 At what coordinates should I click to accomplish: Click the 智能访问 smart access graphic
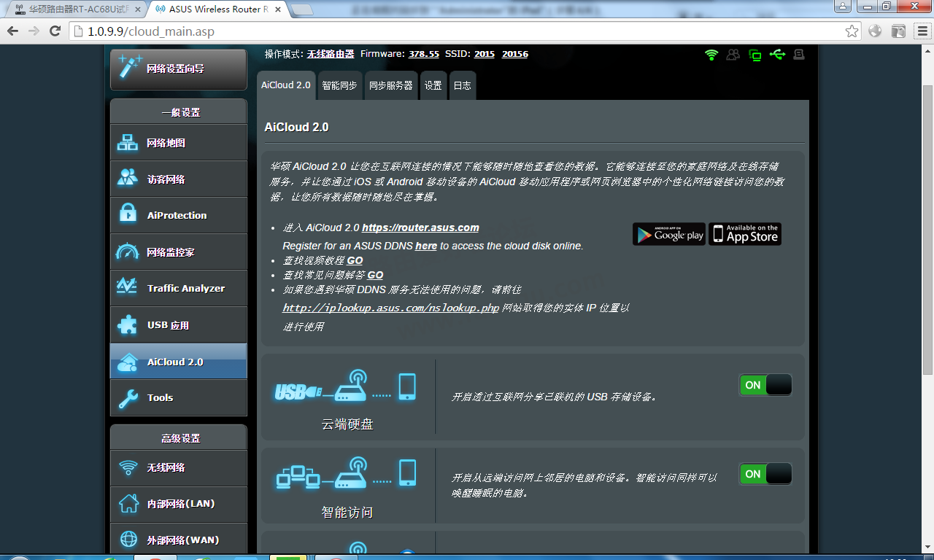pos(345,472)
